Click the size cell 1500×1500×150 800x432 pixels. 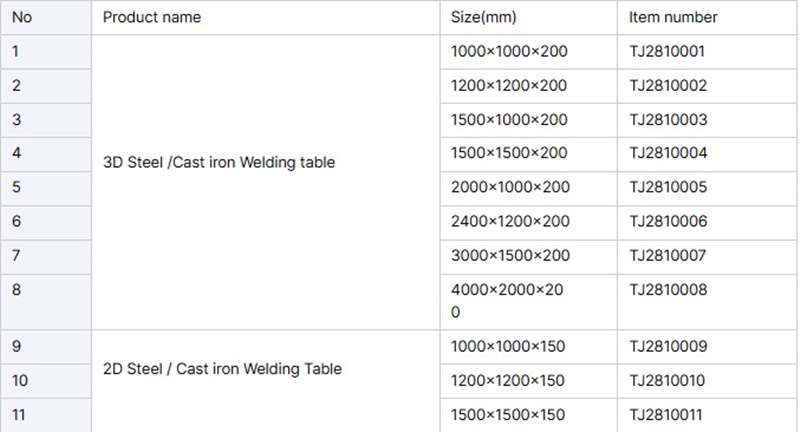coord(508,415)
